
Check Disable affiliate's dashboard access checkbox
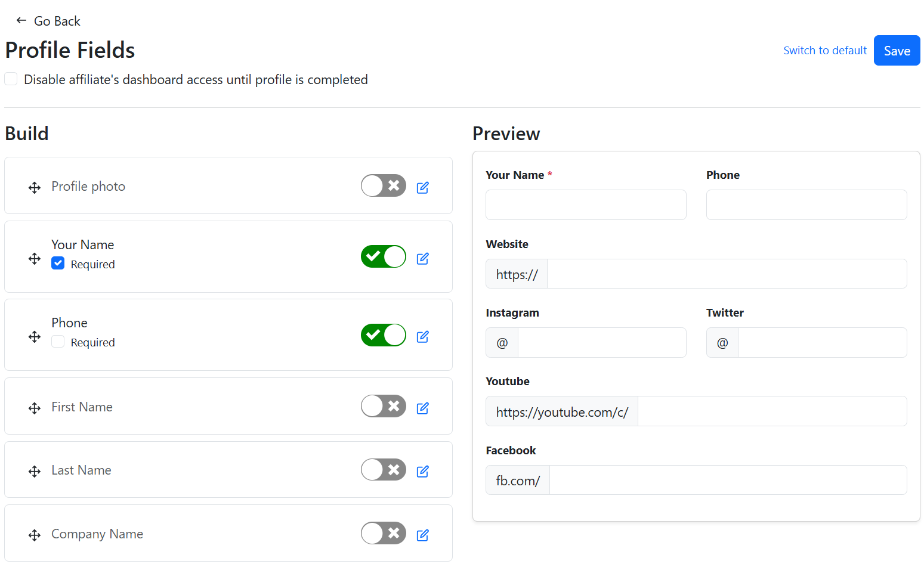(x=11, y=79)
